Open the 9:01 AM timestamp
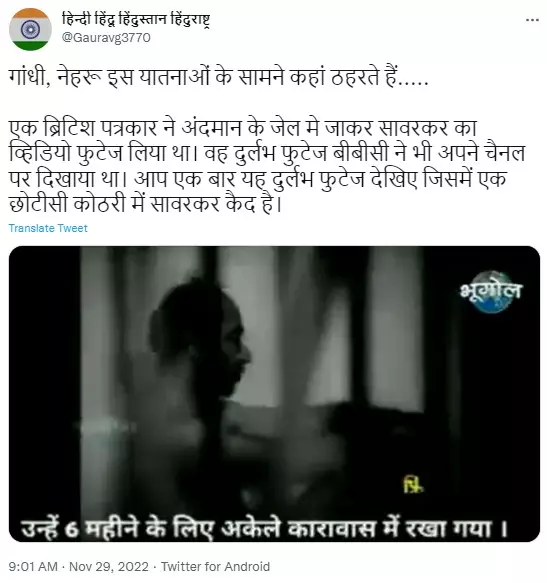Viewport: 547px width, 583px height. 33,567
